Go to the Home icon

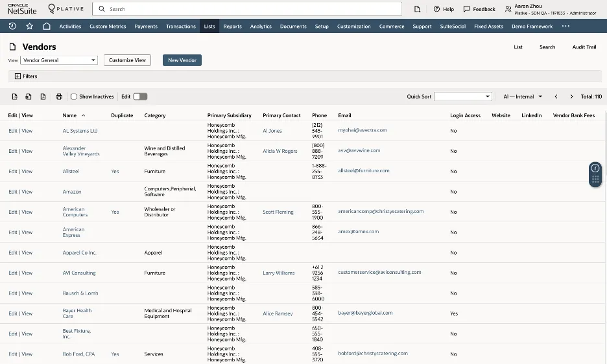click(x=47, y=27)
